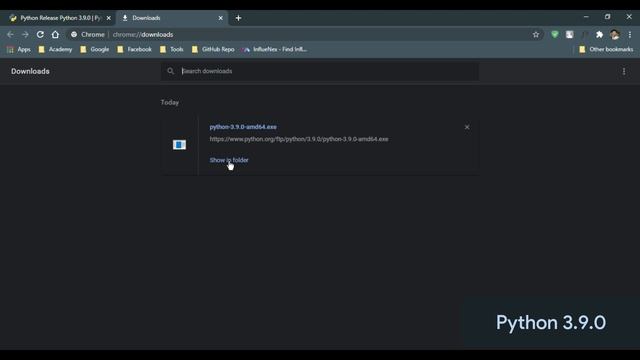Image resolution: width=640 pixels, height=360 pixels.
Task: Click the search magnifier icon
Action: pos(170,71)
